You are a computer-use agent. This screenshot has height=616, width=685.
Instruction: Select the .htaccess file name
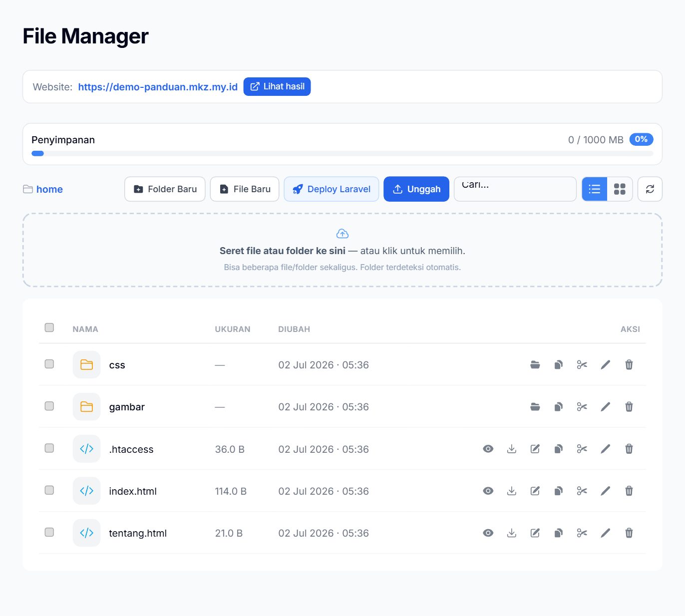pos(131,449)
